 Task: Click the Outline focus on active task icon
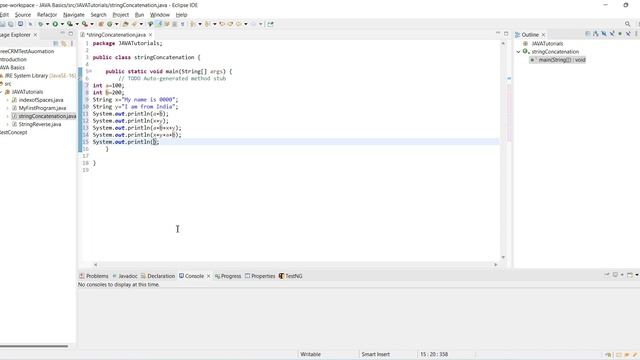(x=587, y=34)
